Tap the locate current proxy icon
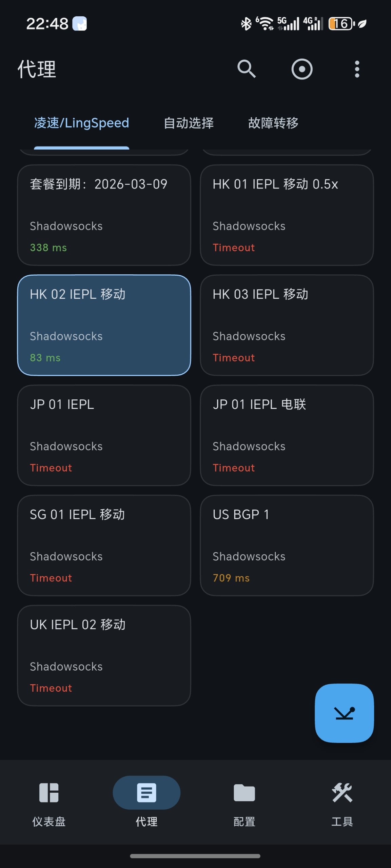 coord(302,69)
